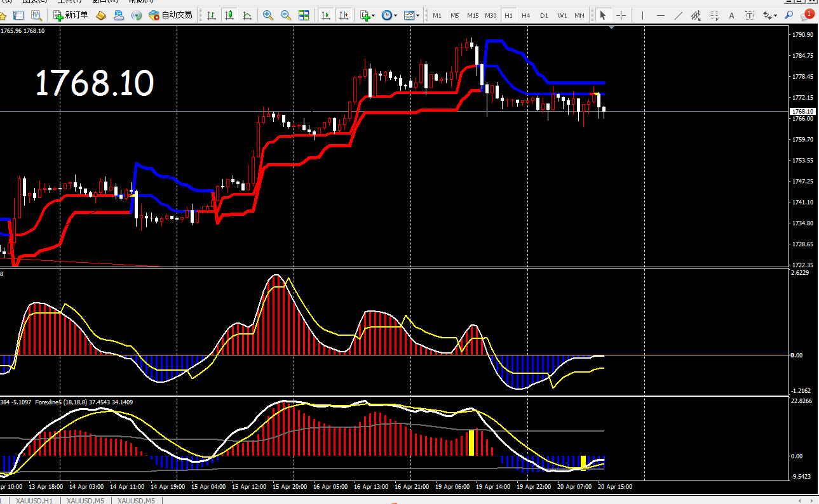
Task: Click the tile windows icon
Action: [x=304, y=15]
